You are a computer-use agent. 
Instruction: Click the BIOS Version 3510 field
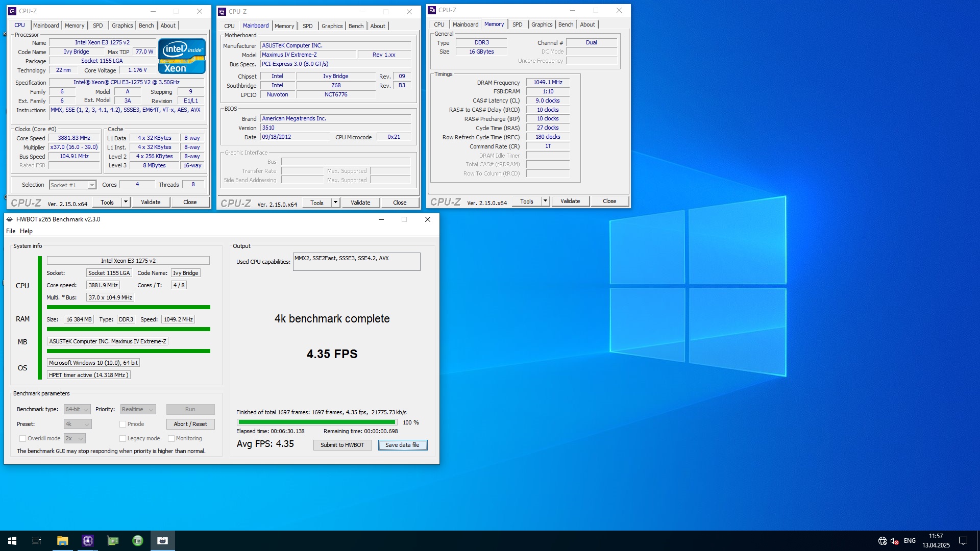(335, 128)
